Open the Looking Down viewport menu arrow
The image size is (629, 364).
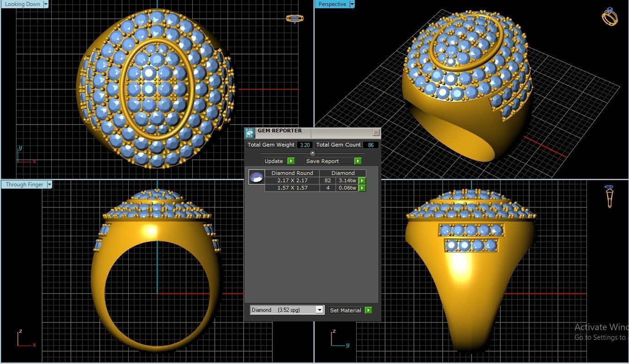click(x=45, y=4)
